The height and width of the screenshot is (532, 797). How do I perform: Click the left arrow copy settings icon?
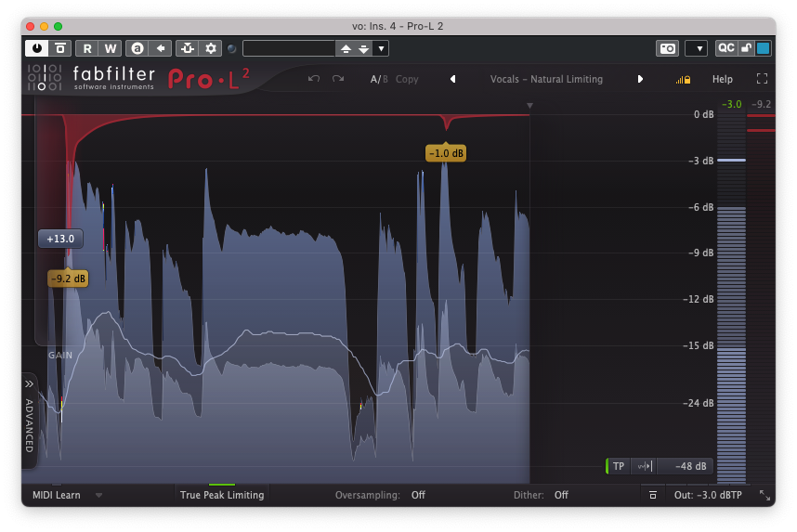pos(161,48)
